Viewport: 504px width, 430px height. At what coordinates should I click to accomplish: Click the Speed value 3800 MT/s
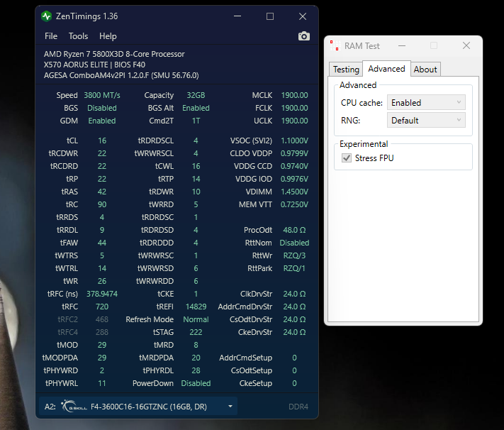point(102,95)
